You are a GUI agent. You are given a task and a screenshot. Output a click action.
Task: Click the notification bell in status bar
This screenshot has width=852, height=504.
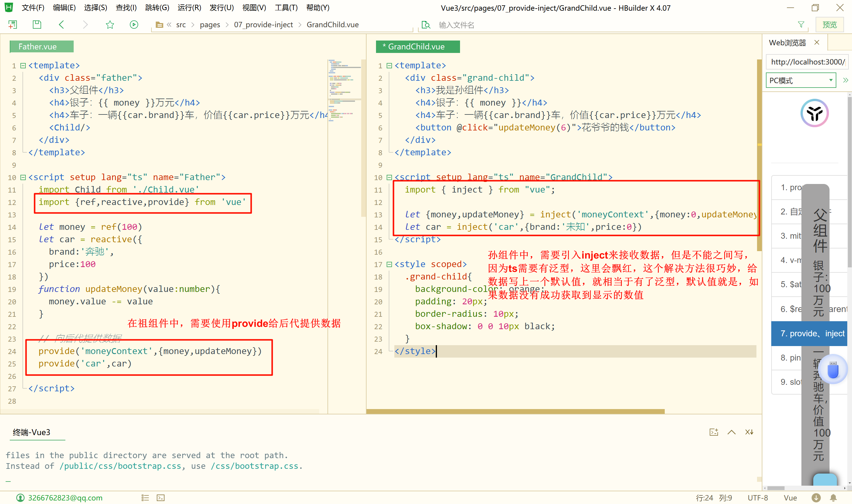(833, 497)
